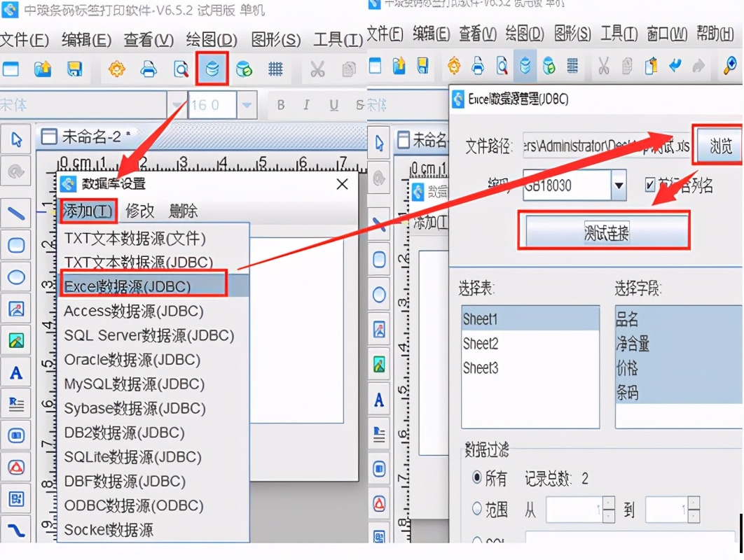Choose TXT文本数据源(文件) from the add menu
744x560 pixels.
tap(153, 238)
